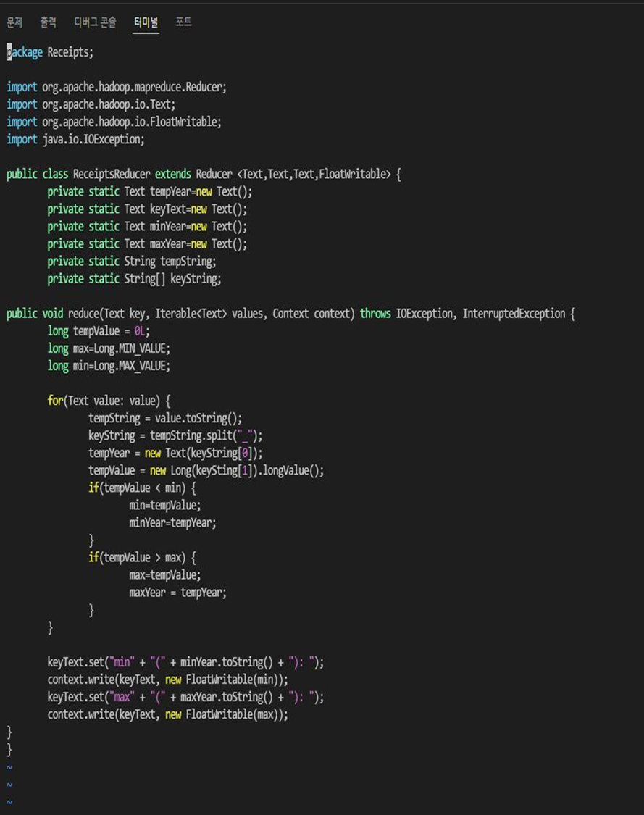Screen dimensions: 644x815
Task: Click the 'long max=Long.MIN_VALUE;' line
Action: click(109, 348)
